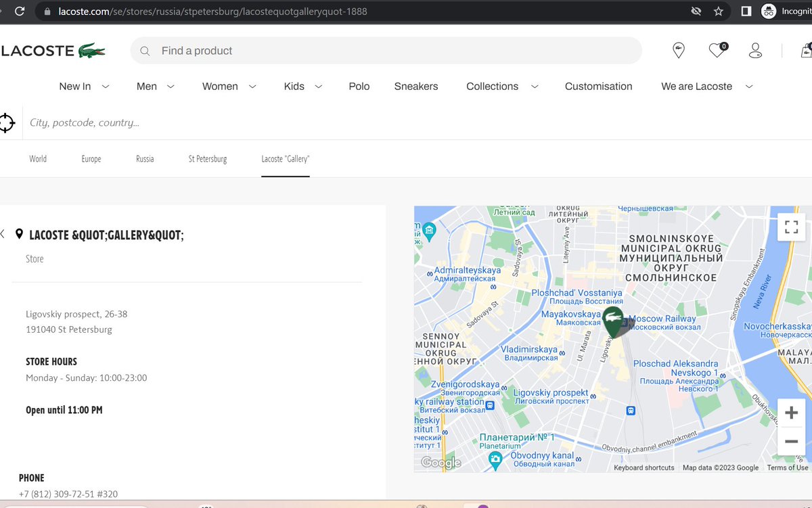
Task: Click the Find a product search field
Action: pos(386,51)
